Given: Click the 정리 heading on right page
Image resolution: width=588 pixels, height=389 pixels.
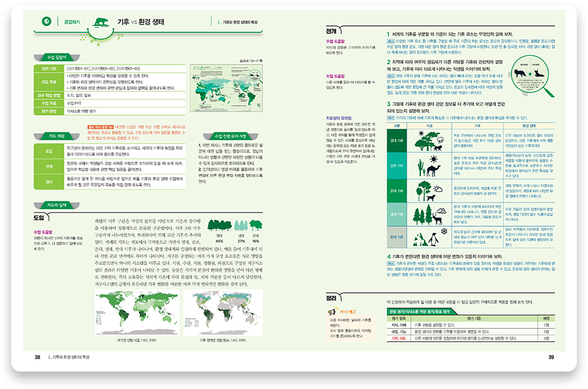Looking at the screenshot, I should [331, 298].
